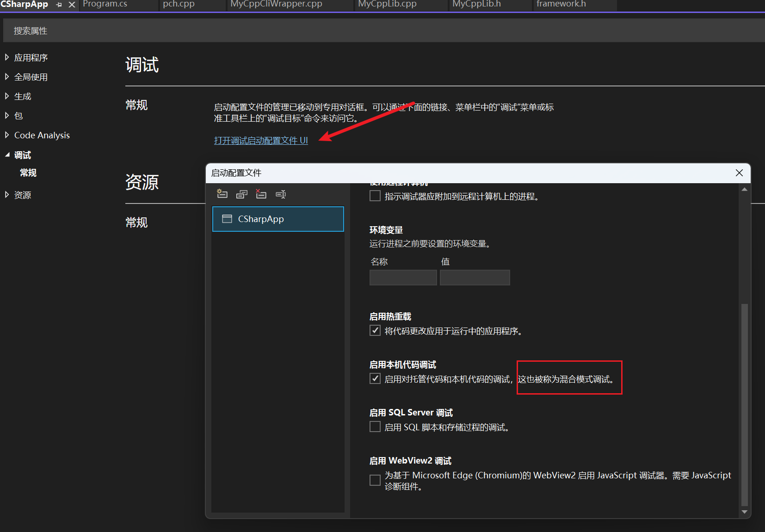Expand the 生成 section
The image size is (765, 532).
tap(7, 96)
